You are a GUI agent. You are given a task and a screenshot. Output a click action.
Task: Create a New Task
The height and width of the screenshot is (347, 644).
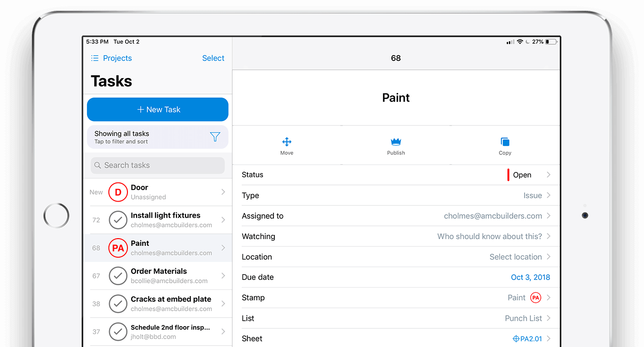click(157, 109)
